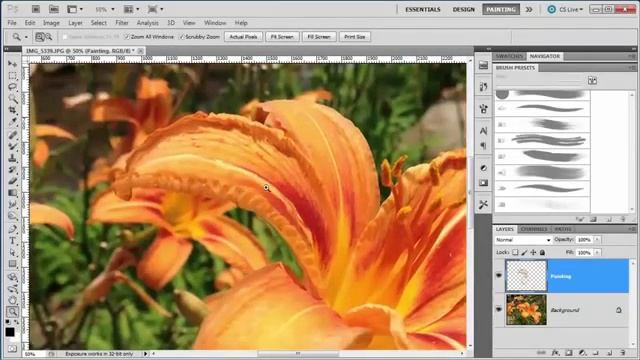Click the Create new layer icon
The width and height of the screenshot is (640, 360).
(x=609, y=353)
